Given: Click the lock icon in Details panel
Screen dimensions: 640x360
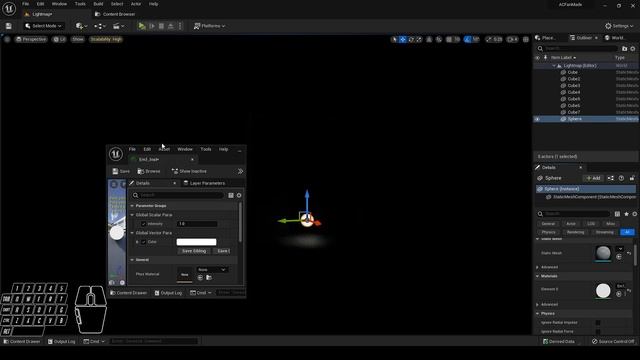Looking at the screenshot, I should pyautogui.click(x=632, y=178).
